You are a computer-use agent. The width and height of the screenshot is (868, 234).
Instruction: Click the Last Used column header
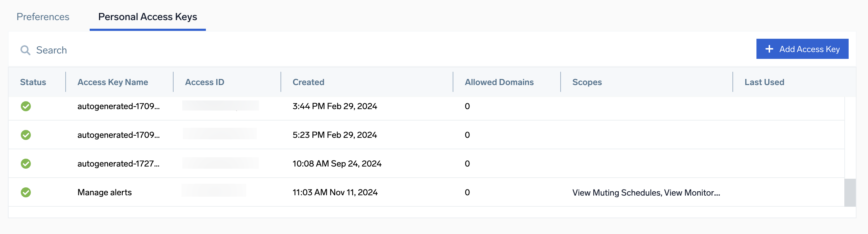click(x=764, y=82)
